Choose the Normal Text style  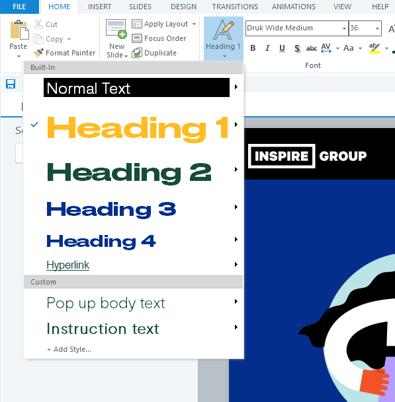point(136,88)
